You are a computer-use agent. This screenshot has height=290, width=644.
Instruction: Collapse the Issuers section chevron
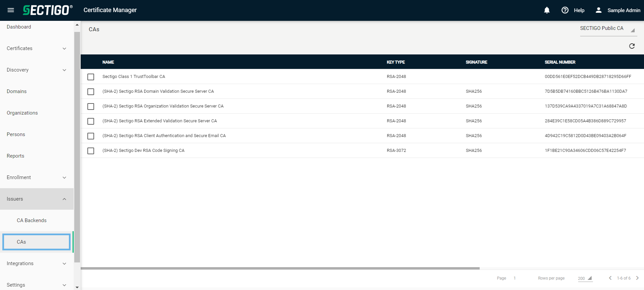tap(64, 199)
